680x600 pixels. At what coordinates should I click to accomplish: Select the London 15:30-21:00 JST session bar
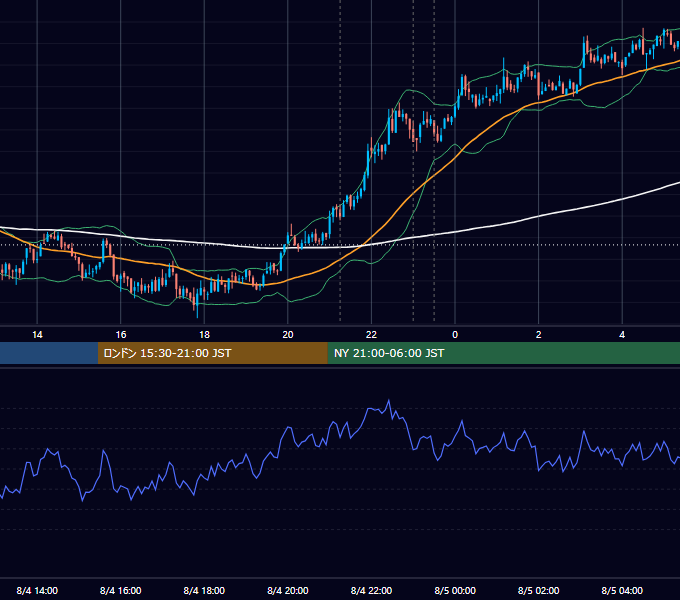tap(212, 353)
